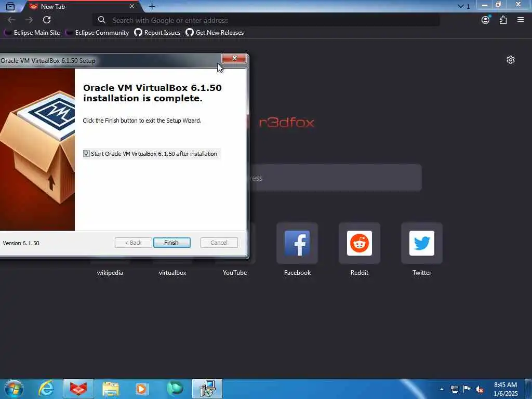Open the browser account icon
Viewport: 532px width, 399px height.
click(486, 20)
